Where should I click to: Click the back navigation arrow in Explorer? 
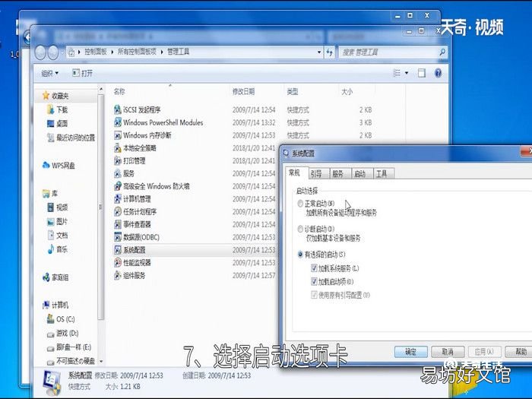coord(40,52)
